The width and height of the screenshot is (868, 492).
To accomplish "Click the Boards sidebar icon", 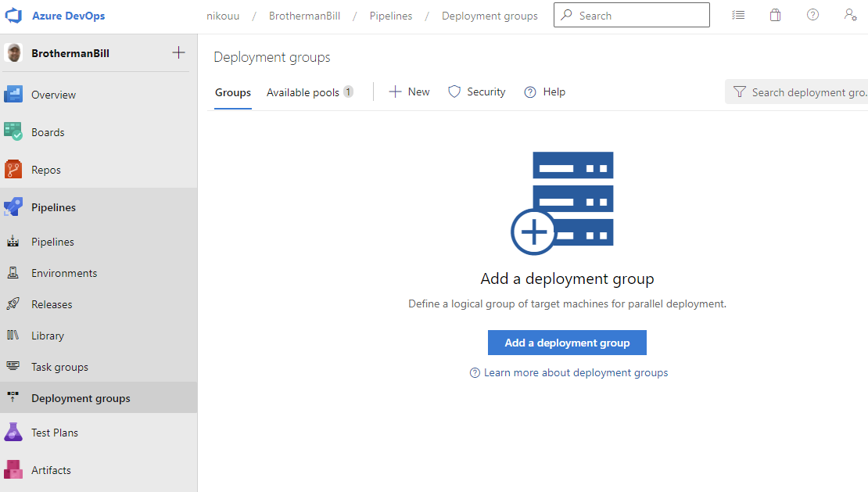I will (13, 132).
